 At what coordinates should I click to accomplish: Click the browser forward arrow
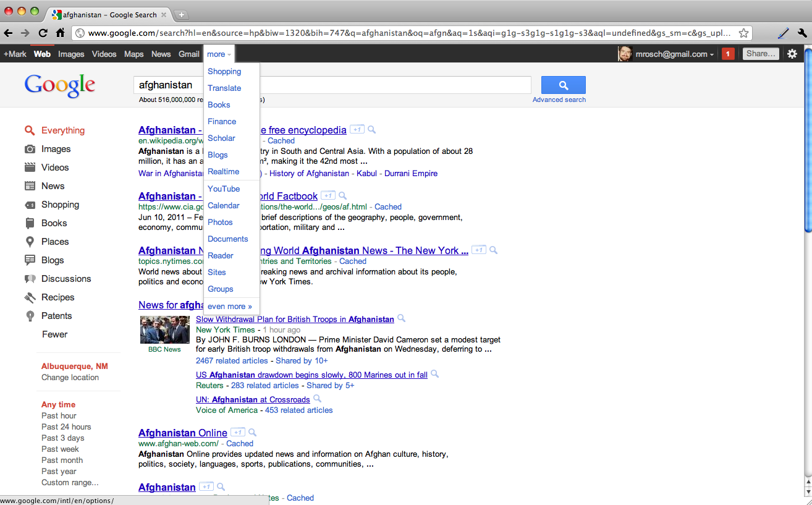[25, 33]
